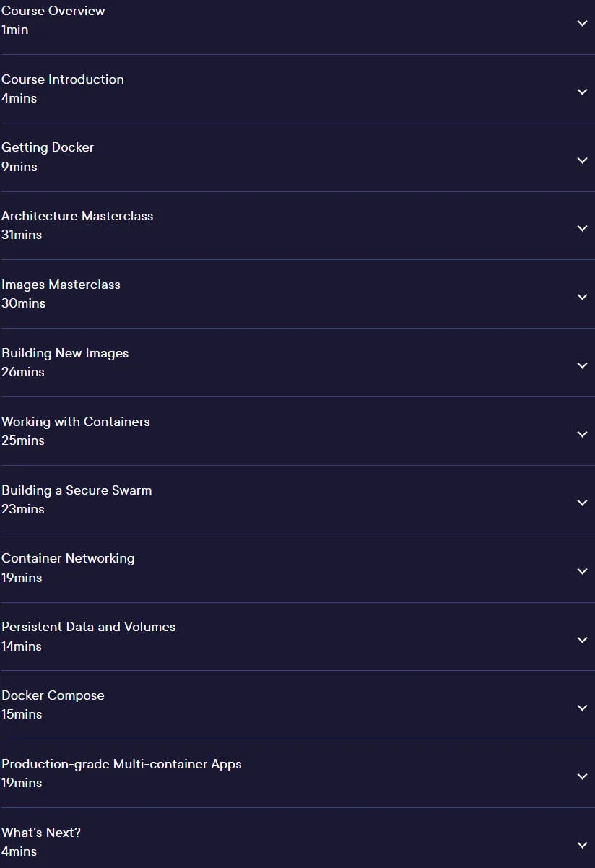Expand the Course Overview section chevron

582,23
